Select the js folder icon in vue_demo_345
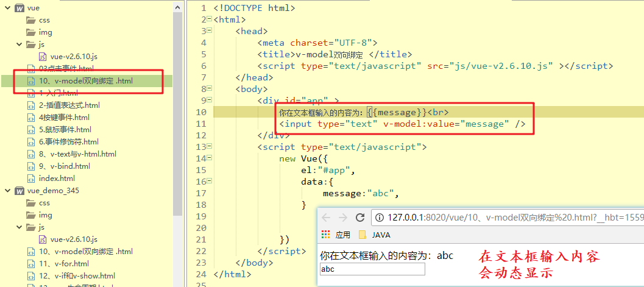The image size is (644, 287). pos(31,227)
